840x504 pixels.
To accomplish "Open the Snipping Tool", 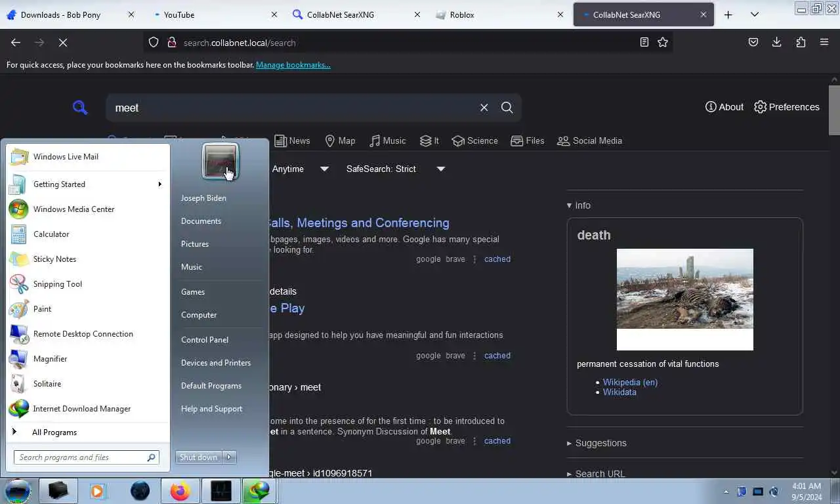I will [88, 284].
